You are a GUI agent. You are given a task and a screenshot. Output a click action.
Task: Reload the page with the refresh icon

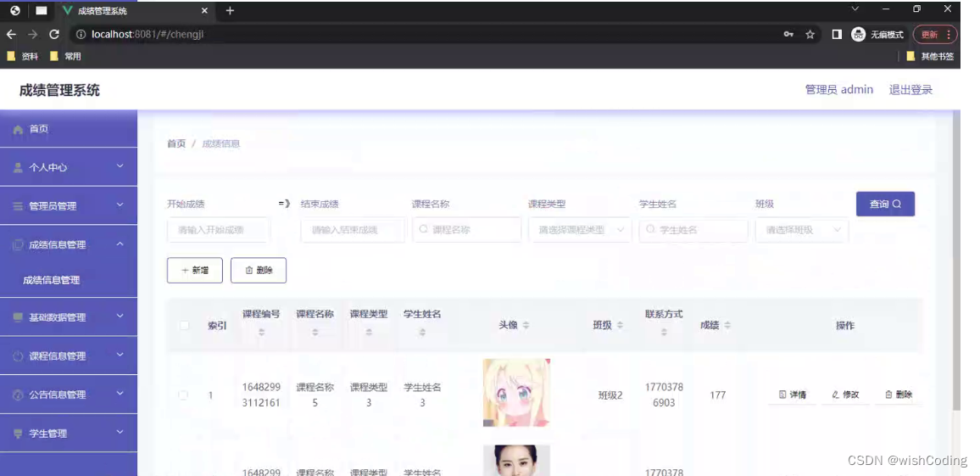coord(54,35)
